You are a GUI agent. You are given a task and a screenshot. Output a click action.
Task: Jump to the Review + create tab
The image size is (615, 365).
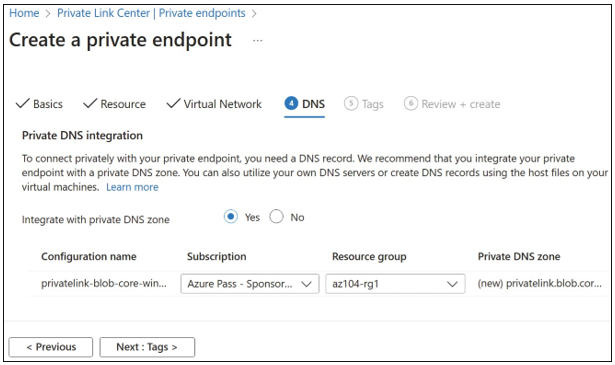pos(452,104)
